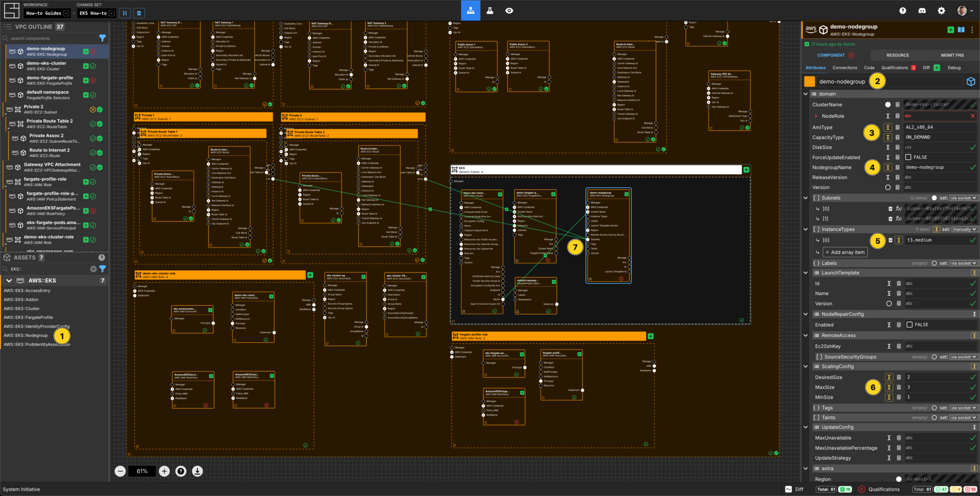Open the ASSETS panel help icon
This screenshot has height=496, width=980.
tap(102, 258)
